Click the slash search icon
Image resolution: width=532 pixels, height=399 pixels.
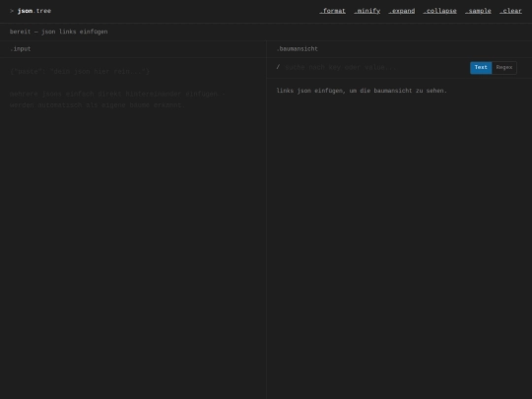coord(278,67)
